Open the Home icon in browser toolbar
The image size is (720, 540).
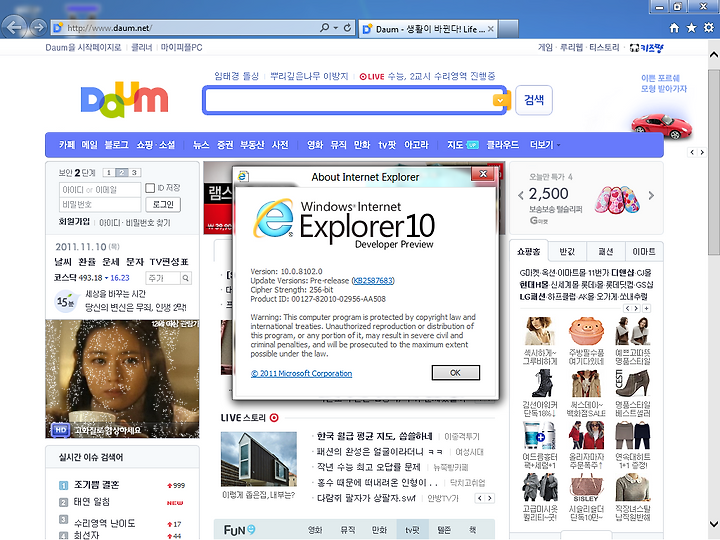[x=674, y=28]
